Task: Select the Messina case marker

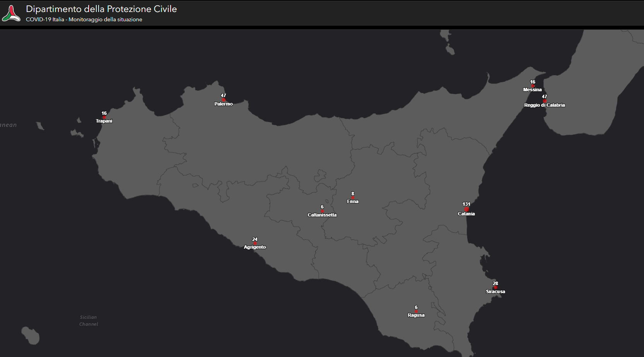Action: pos(533,85)
